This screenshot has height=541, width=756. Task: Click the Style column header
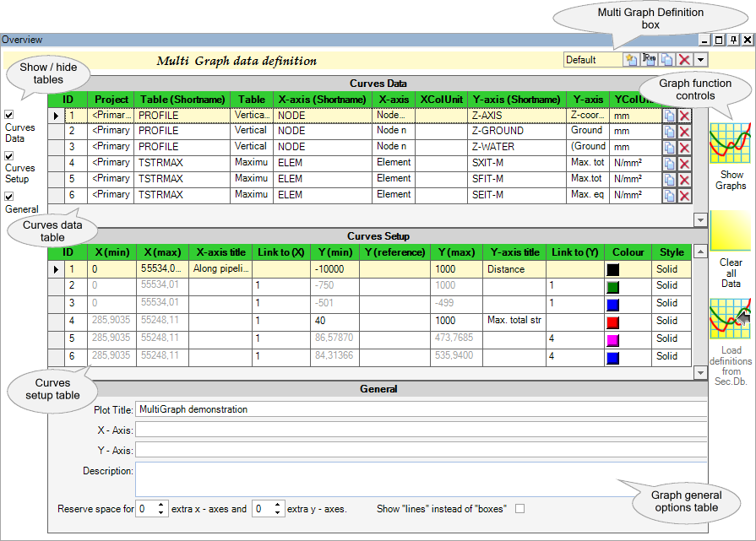[672, 252]
